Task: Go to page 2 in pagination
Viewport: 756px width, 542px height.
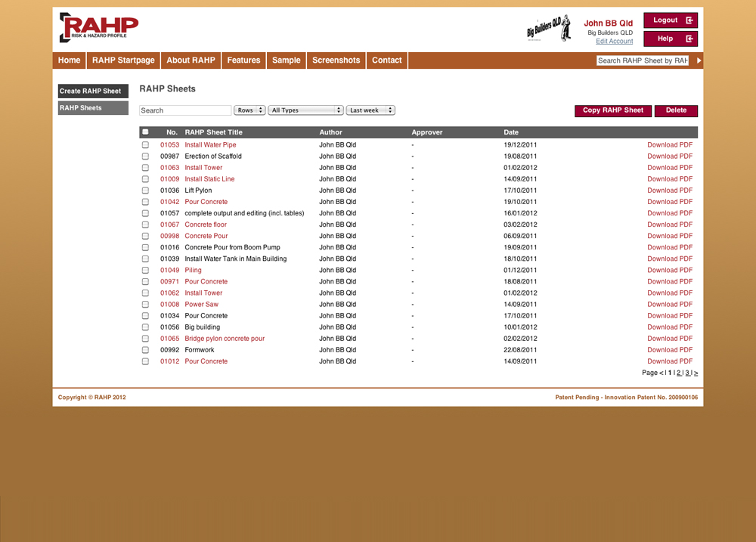Action: (679, 373)
